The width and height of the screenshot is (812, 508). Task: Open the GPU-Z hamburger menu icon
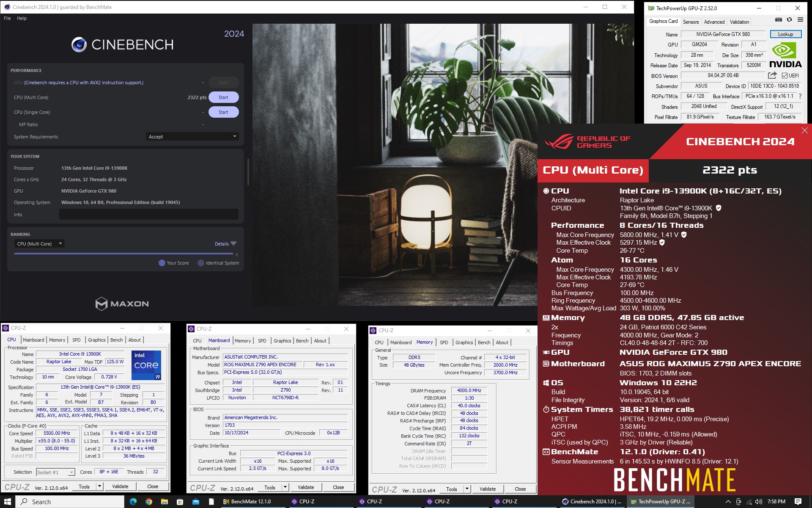point(800,20)
